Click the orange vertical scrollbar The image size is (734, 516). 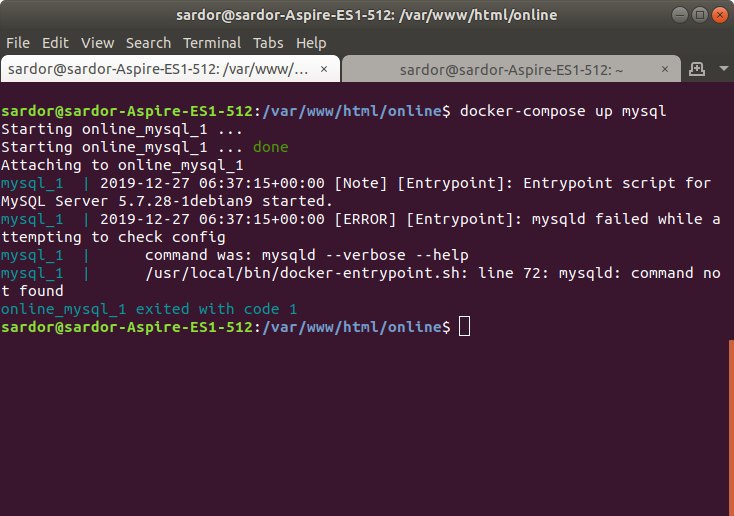731,428
